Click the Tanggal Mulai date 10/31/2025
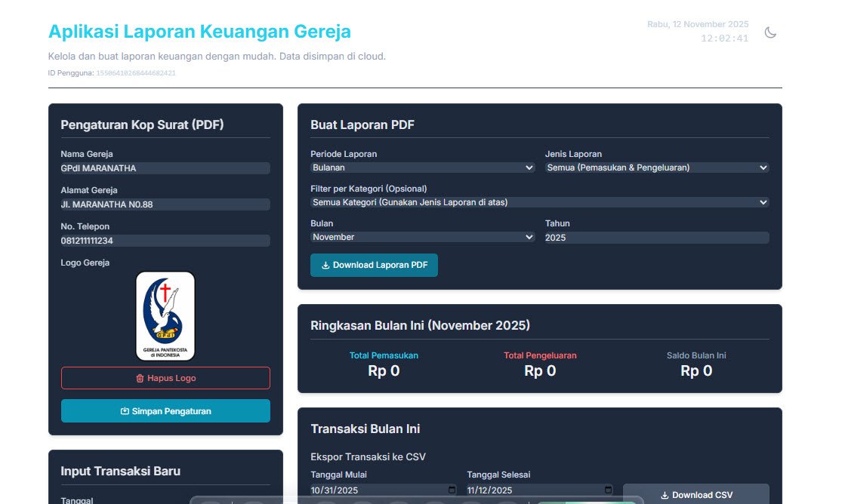 tap(334, 490)
